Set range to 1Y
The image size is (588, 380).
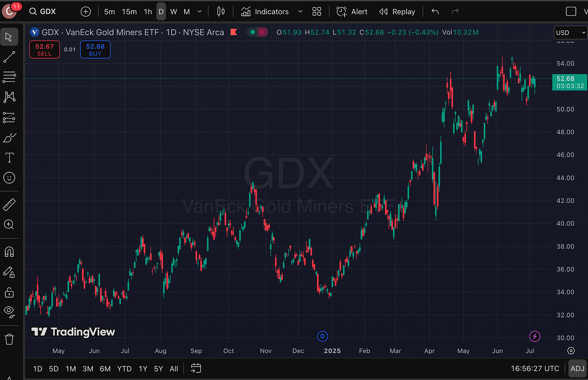coord(143,369)
